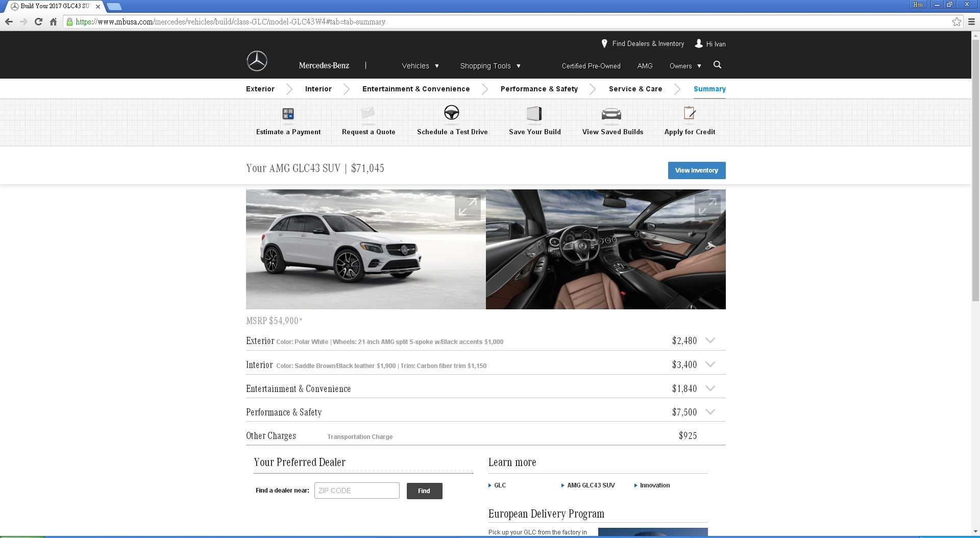Open Entertainment & Convenience build step
The image size is (980, 538).
(x=416, y=89)
